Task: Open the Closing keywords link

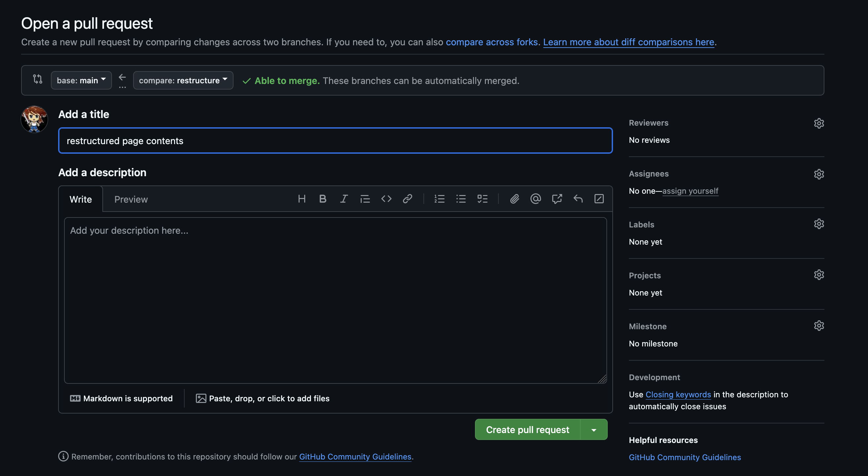Action: 678,394
